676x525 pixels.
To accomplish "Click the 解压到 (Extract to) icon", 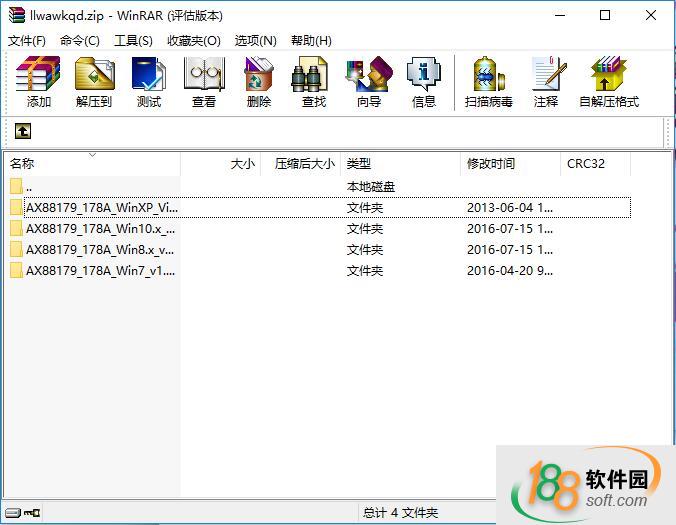I will (x=94, y=82).
